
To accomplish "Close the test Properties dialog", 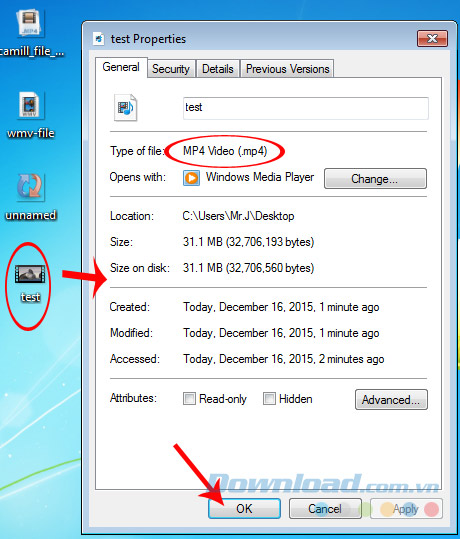I will pyautogui.click(x=432, y=38).
